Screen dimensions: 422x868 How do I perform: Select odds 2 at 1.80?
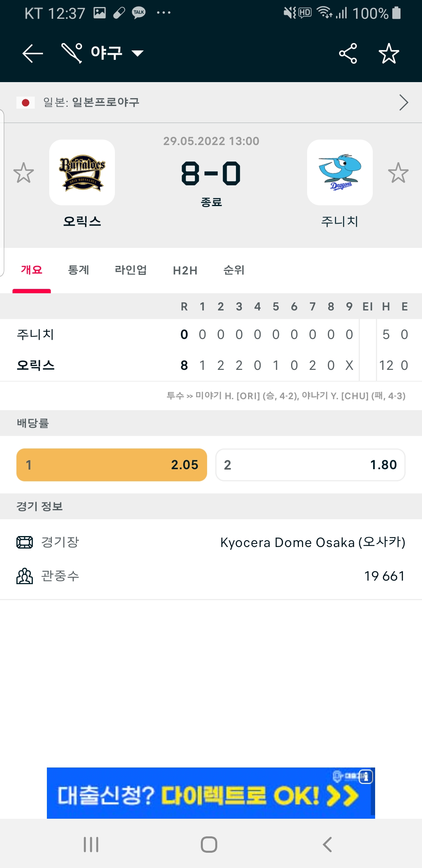pyautogui.click(x=310, y=465)
